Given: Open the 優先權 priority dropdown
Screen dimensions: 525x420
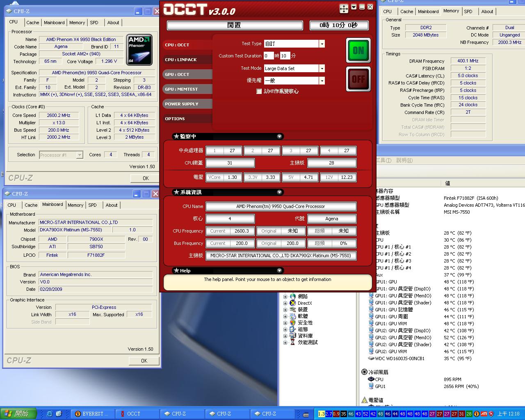Looking at the screenshot, I should (322, 81).
